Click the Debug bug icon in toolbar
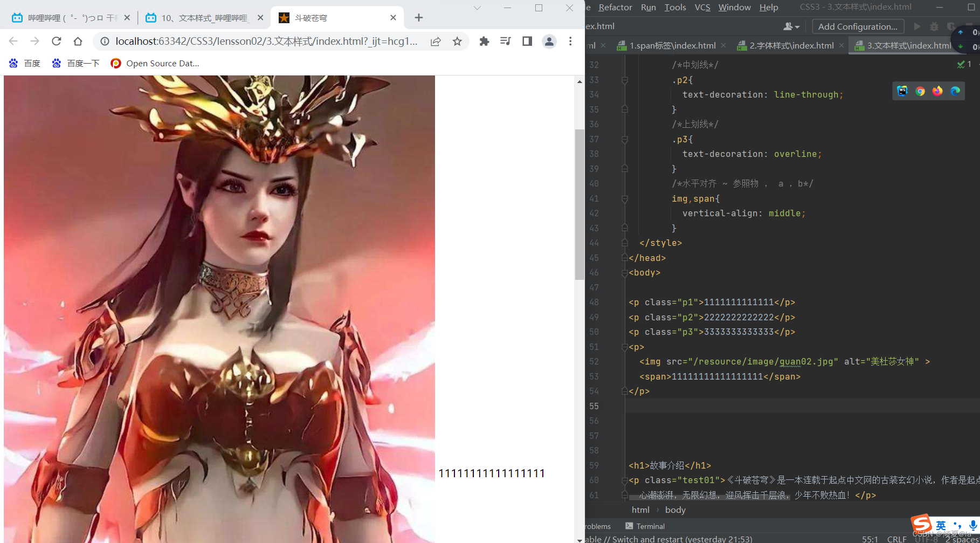This screenshot has width=980, height=543. click(x=934, y=26)
